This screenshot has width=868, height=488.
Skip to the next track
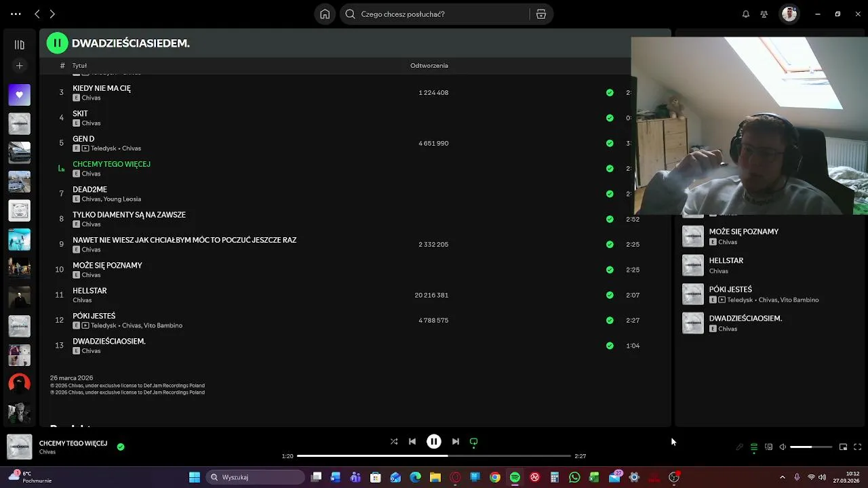pos(456,441)
